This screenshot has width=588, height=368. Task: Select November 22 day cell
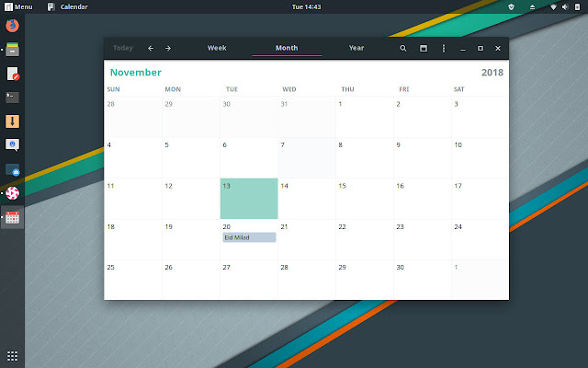coord(365,239)
